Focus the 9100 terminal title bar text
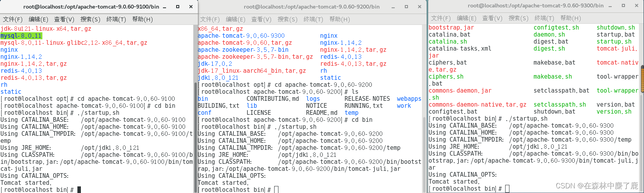The image size is (644, 193). 91,7
